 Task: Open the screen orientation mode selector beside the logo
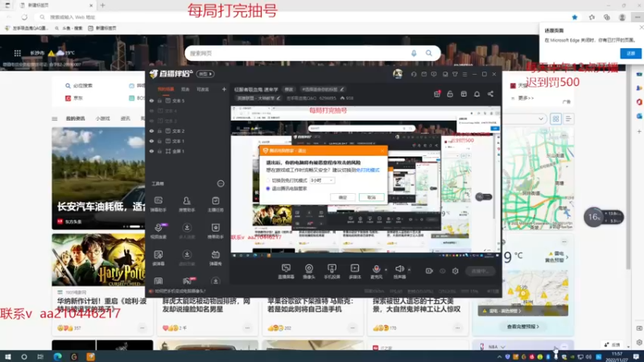pyautogui.click(x=205, y=74)
